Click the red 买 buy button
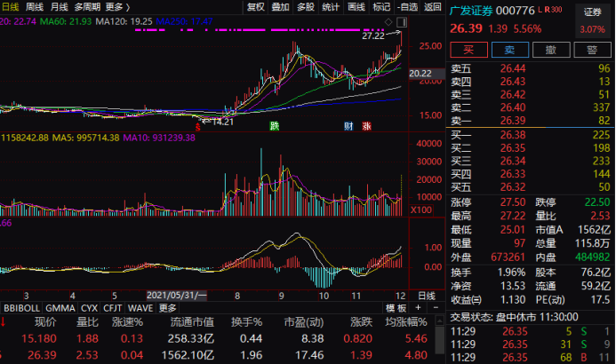The height and width of the screenshot is (364, 616). click(x=468, y=50)
